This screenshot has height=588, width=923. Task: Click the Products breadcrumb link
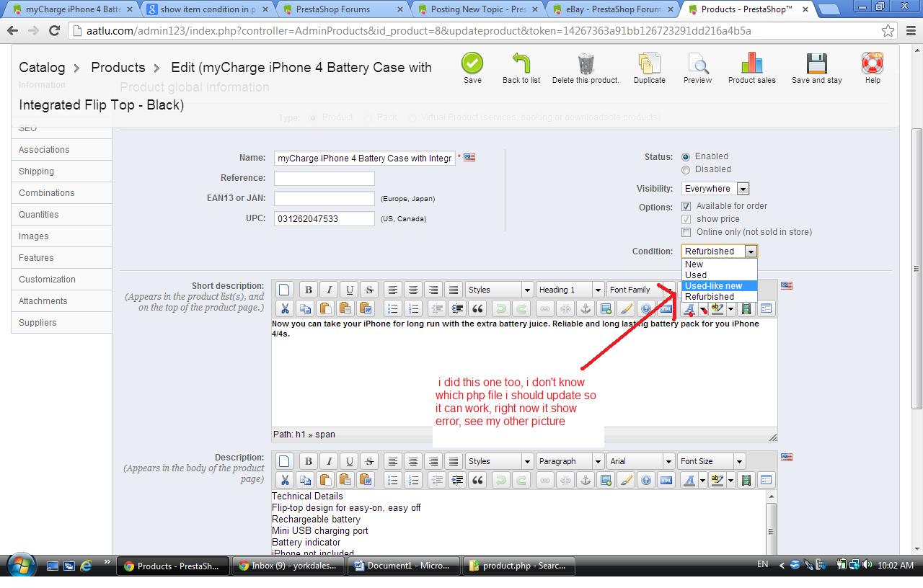click(118, 67)
